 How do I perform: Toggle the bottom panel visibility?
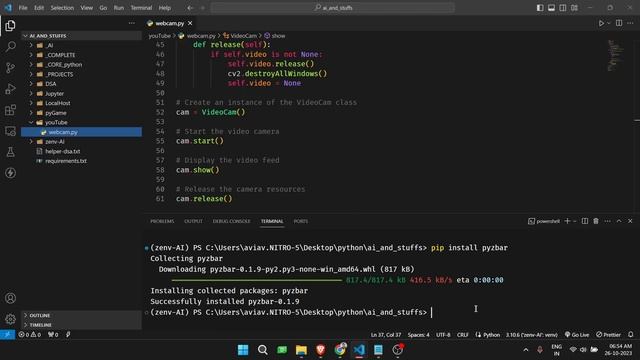pyautogui.click(x=551, y=8)
